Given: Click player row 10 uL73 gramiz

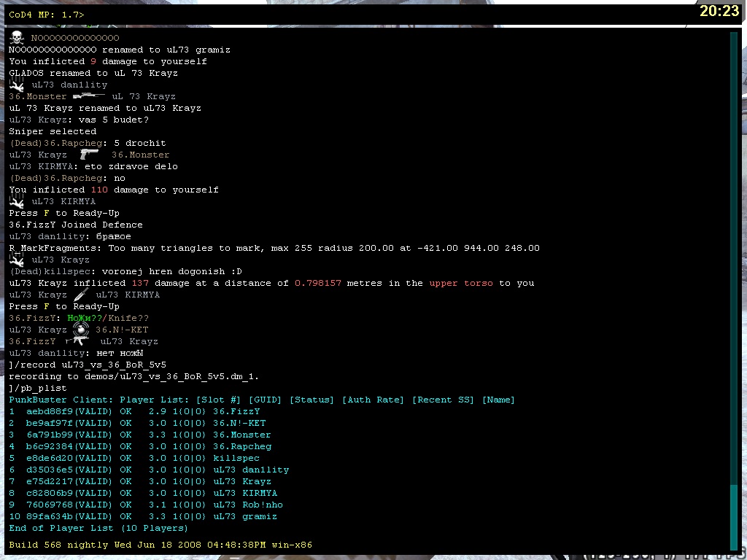Looking at the screenshot, I should tap(143, 517).
